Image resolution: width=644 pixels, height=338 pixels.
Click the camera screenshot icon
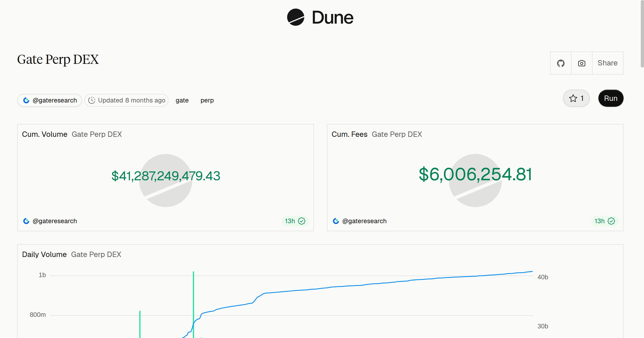click(582, 63)
